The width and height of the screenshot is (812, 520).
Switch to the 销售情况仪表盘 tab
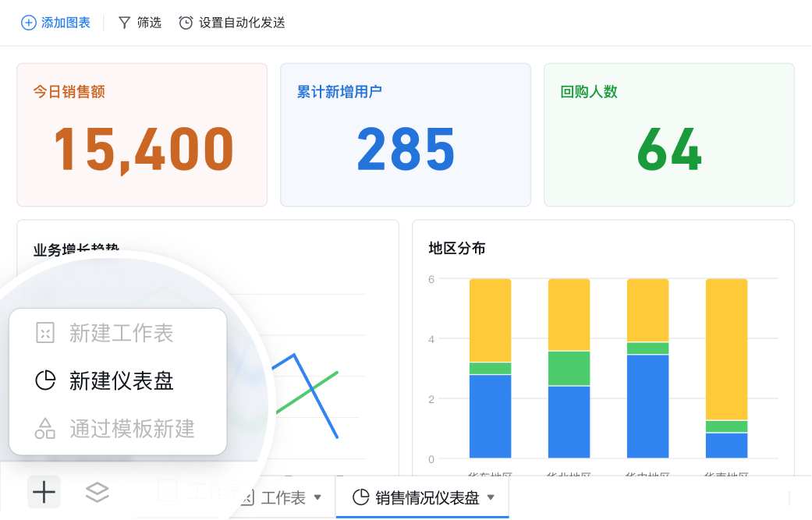423,497
